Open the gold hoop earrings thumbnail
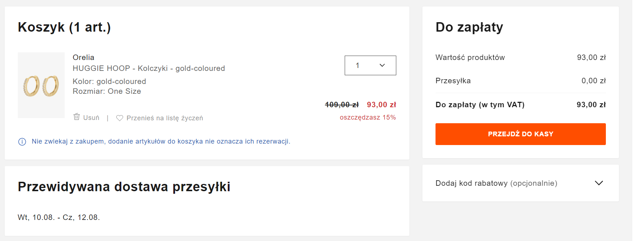644x241 pixels. pos(41,85)
